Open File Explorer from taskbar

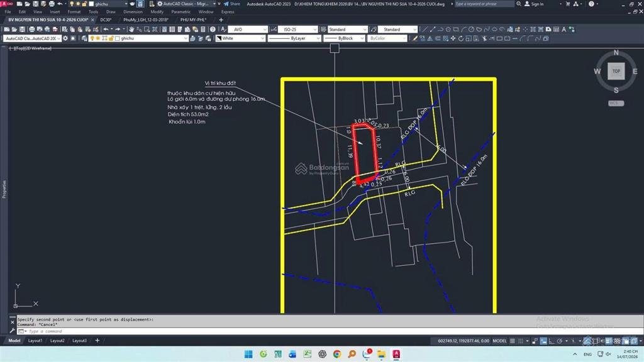382,354
